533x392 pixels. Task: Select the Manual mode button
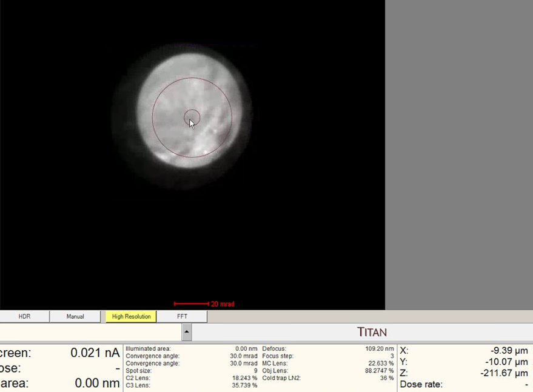tap(75, 316)
